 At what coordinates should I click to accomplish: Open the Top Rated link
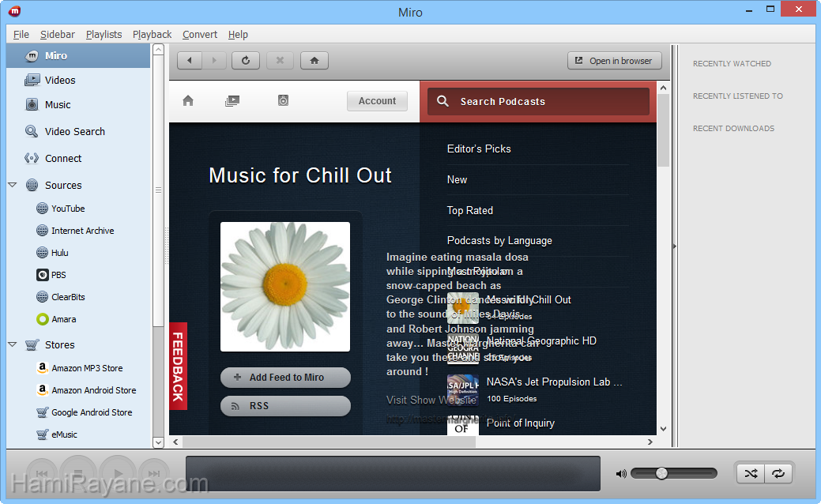(469, 210)
